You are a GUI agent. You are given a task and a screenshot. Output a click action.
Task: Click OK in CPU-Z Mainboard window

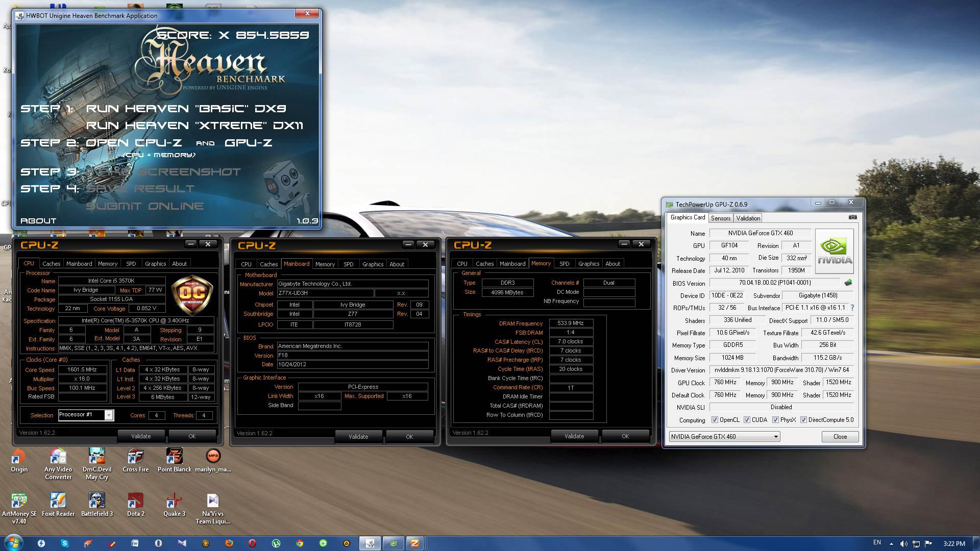pos(409,437)
